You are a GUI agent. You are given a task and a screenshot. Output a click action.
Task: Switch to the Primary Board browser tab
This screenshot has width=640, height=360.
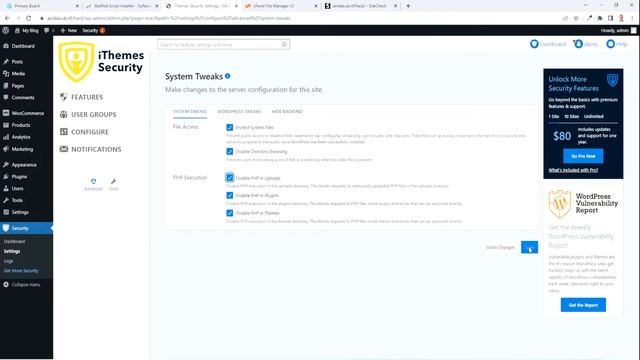(x=41, y=6)
